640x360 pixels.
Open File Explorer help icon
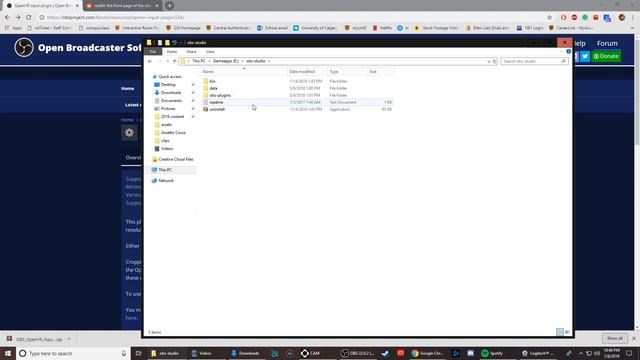(x=568, y=51)
